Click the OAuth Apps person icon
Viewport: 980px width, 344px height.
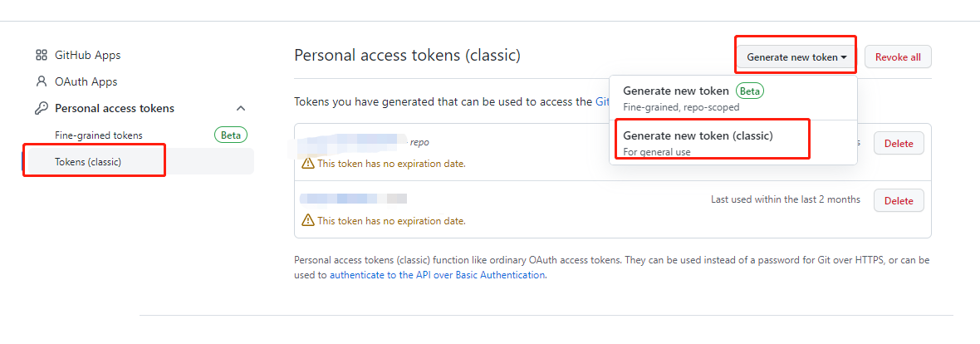click(x=42, y=81)
